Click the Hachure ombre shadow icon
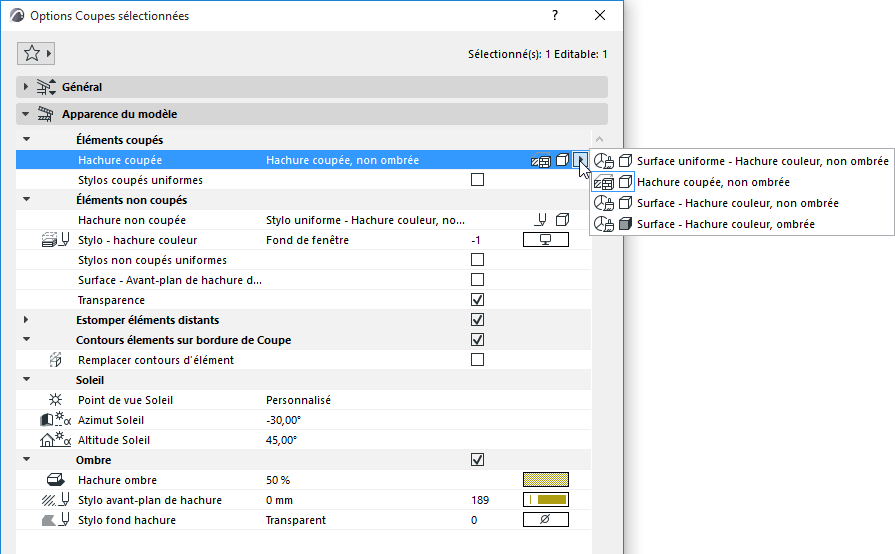 pyautogui.click(x=55, y=479)
